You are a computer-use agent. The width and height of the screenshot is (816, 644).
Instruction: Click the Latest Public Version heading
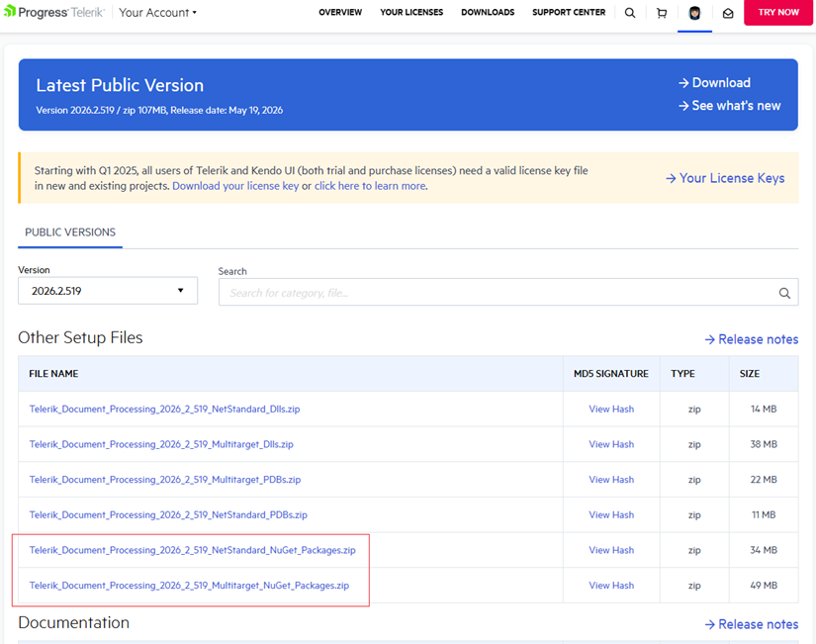pos(120,85)
